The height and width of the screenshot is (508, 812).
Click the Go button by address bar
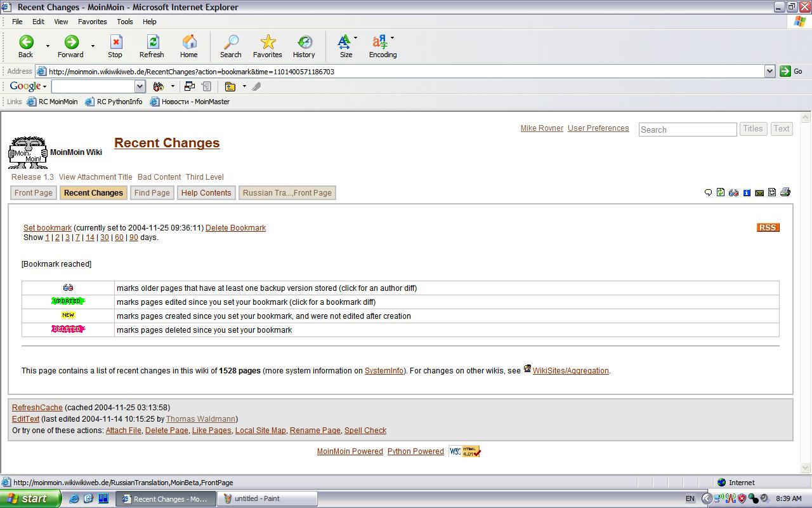(x=792, y=71)
